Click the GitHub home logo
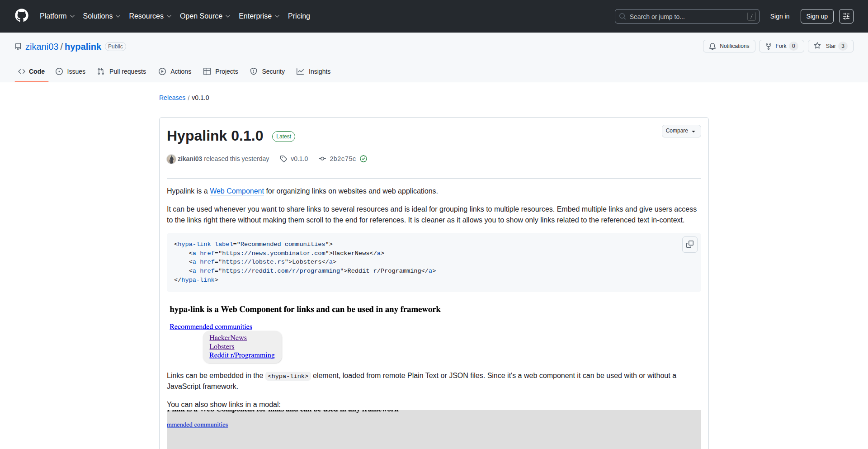Viewport: 868px width, 449px height. point(21,16)
